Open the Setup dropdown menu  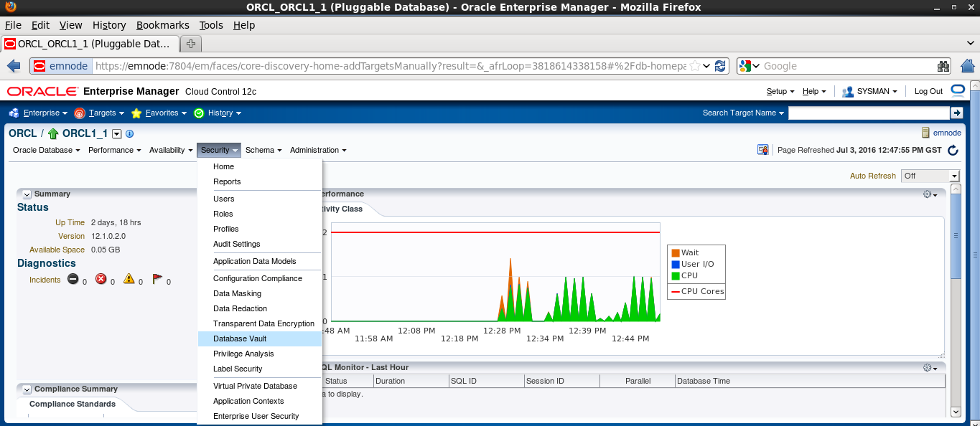(x=780, y=91)
